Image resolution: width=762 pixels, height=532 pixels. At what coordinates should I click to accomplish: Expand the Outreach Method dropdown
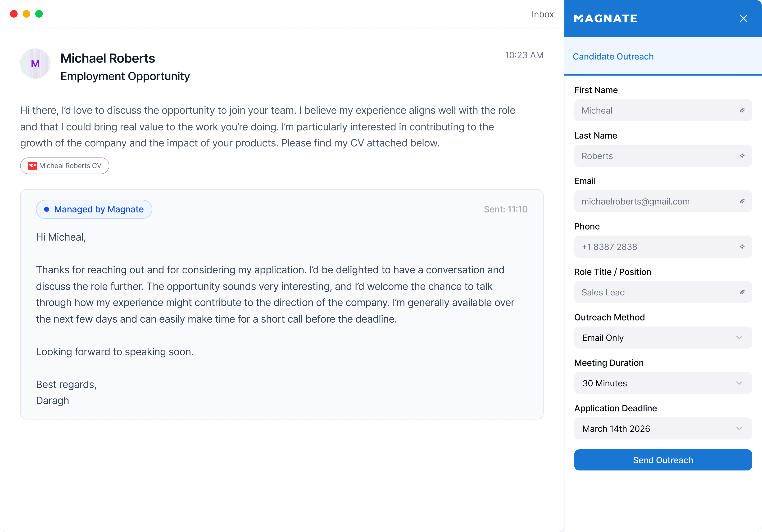(663, 338)
